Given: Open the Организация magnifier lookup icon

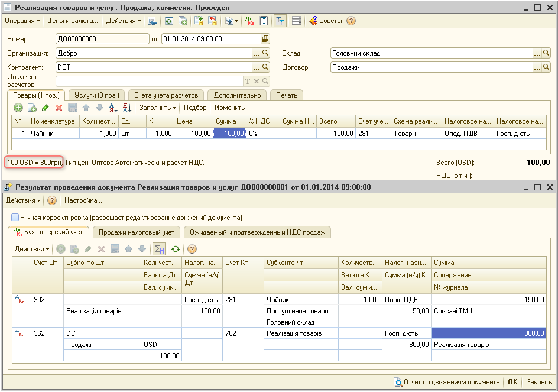Looking at the screenshot, I should coord(265,53).
